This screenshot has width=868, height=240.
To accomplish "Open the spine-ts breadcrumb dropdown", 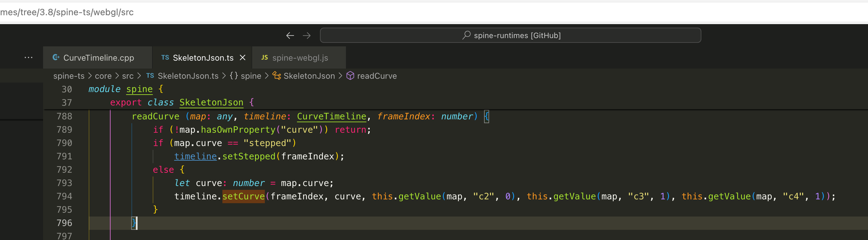I will 69,76.
